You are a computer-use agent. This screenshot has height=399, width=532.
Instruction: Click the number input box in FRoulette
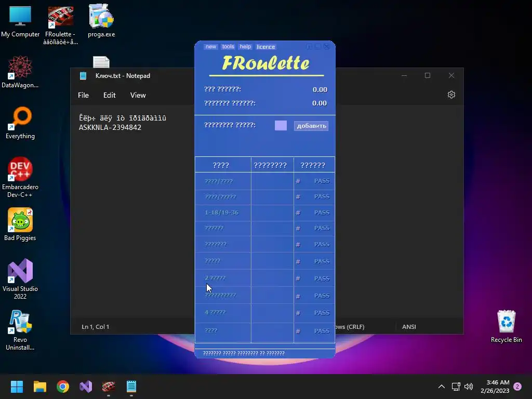pos(281,126)
